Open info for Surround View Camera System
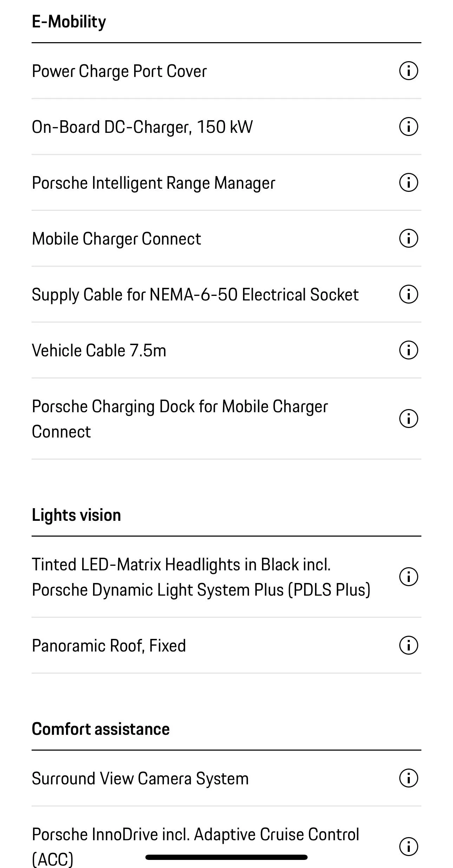 click(x=408, y=778)
